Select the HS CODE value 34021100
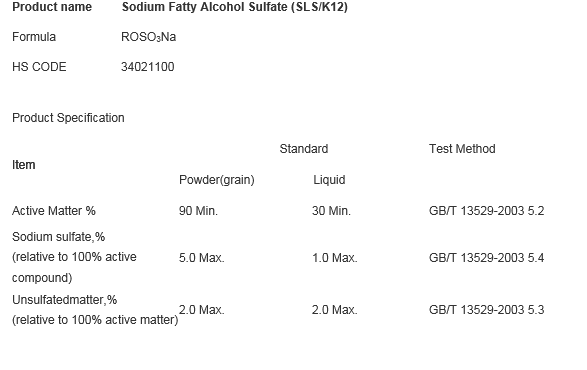The image size is (587, 370). pos(147,67)
